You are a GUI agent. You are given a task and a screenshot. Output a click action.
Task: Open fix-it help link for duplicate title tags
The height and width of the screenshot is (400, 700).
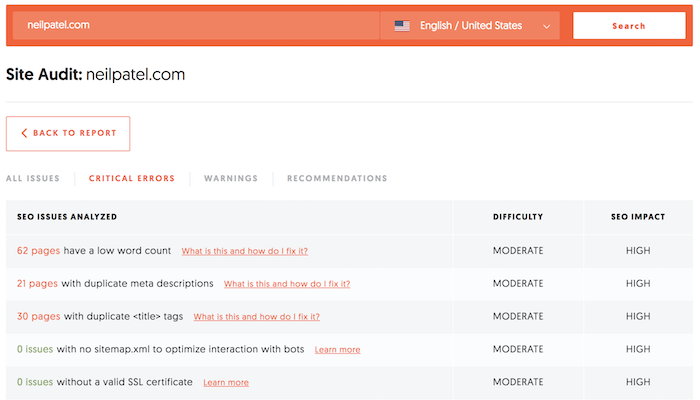coord(257,317)
